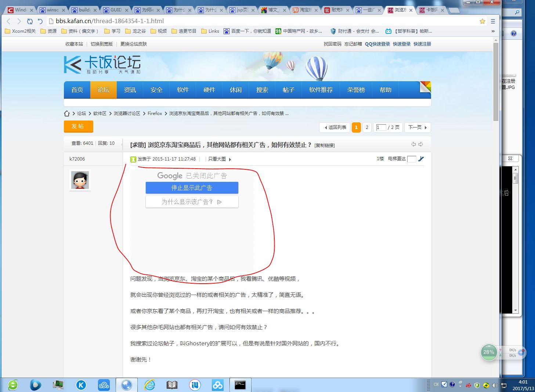Screen dimensions: 535x392
Task: Select 安全 in the forum nav bar
Action: click(x=156, y=90)
